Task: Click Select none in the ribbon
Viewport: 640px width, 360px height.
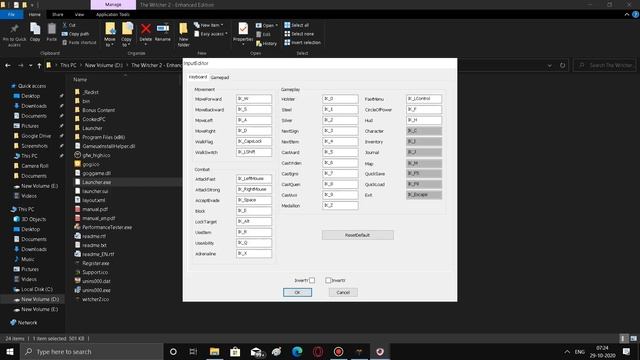Action: pyautogui.click(x=299, y=34)
